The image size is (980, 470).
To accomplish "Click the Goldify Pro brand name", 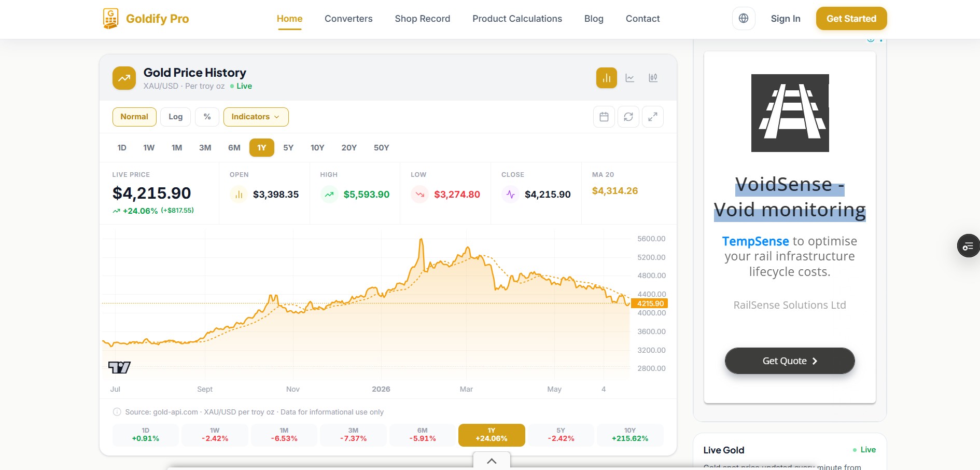I will click(158, 19).
